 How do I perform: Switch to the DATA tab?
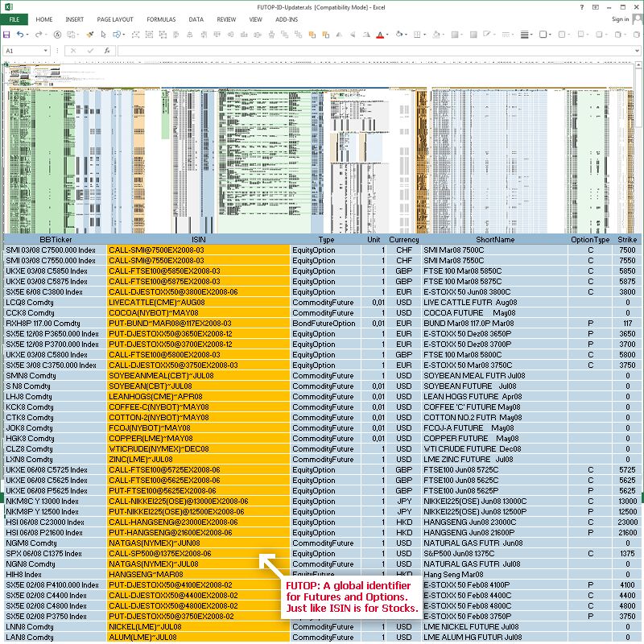(x=196, y=19)
